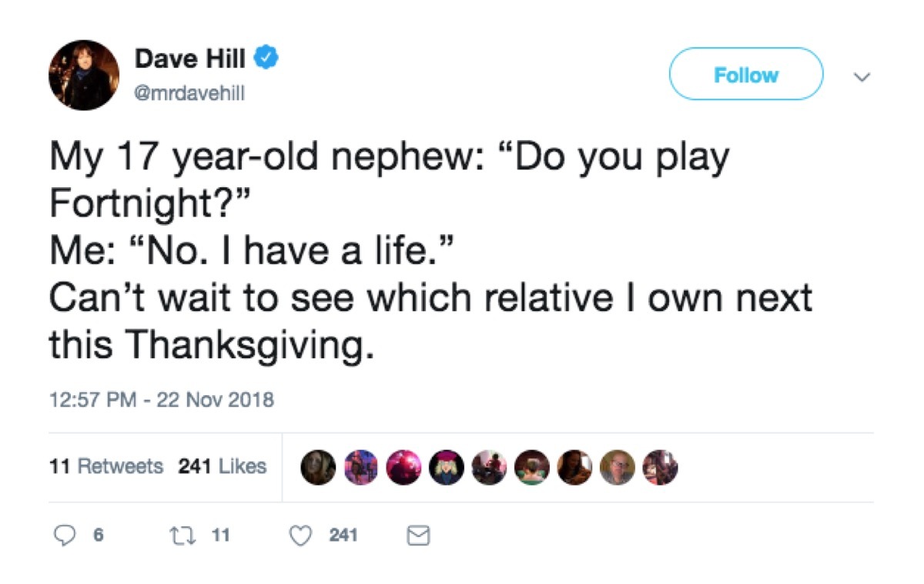Open direct message via the envelope icon
924x584 pixels.
pyautogui.click(x=418, y=534)
